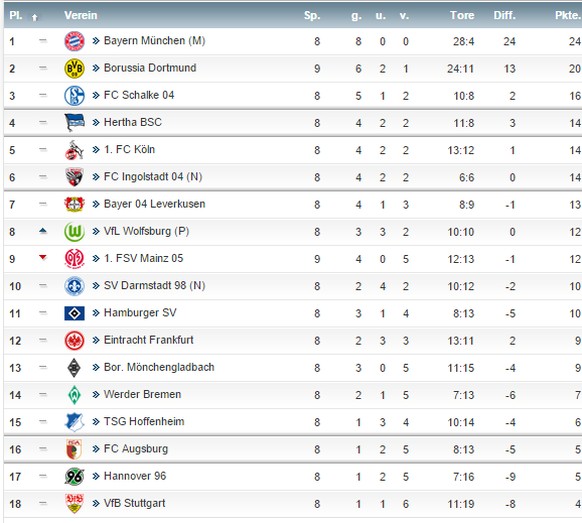Click the Borussia Dortmund BVB logo
The width and height of the screenshot is (582, 523).
coord(74,68)
